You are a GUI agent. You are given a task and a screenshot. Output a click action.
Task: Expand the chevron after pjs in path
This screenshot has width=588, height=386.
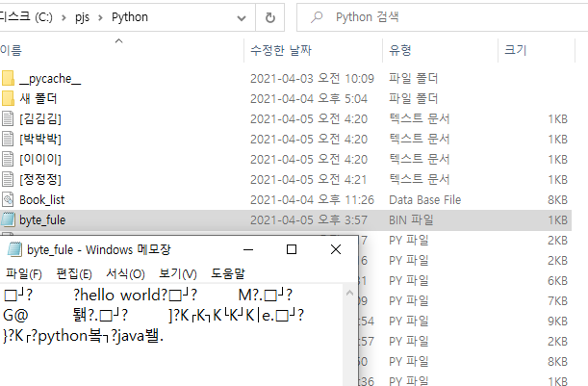click(x=100, y=17)
